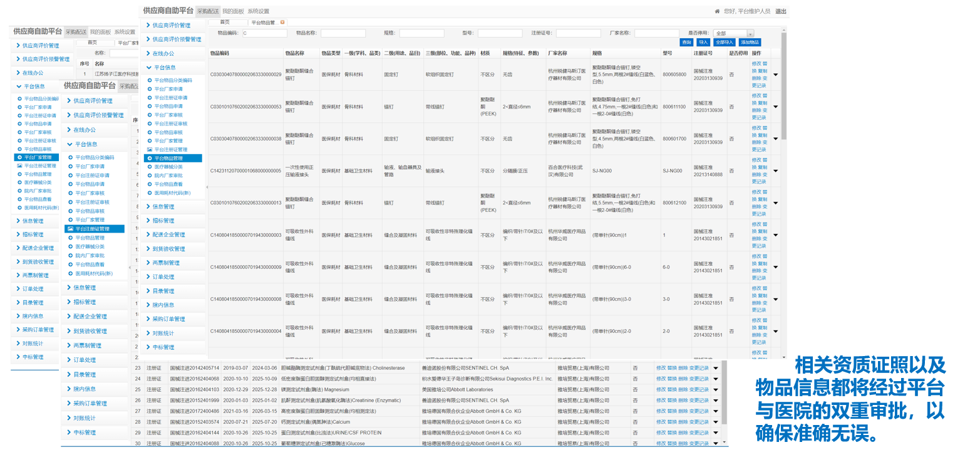The image size is (980, 462).
Task: Switch to 首页 tab beside 平台物品管 tab
Action: point(224,22)
